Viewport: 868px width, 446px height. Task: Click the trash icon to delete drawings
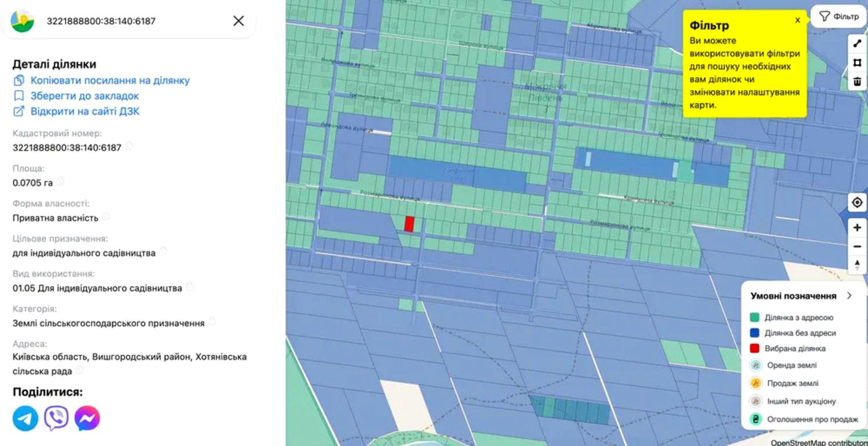click(x=858, y=82)
